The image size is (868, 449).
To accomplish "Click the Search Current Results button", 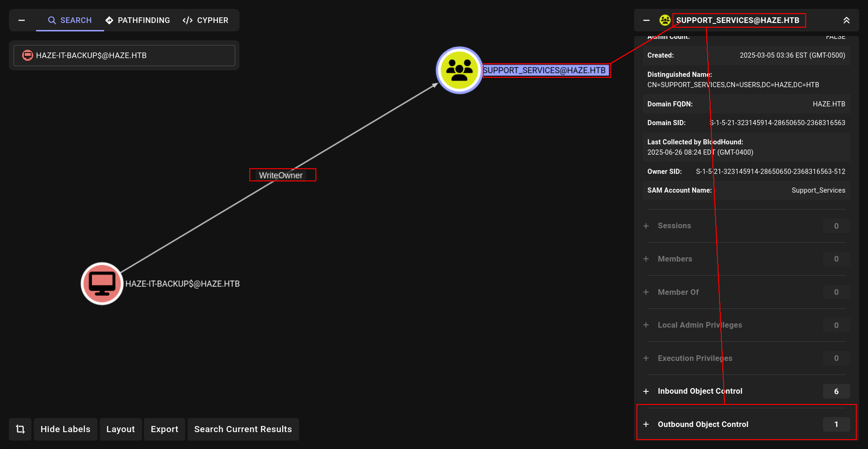I will pyautogui.click(x=243, y=429).
